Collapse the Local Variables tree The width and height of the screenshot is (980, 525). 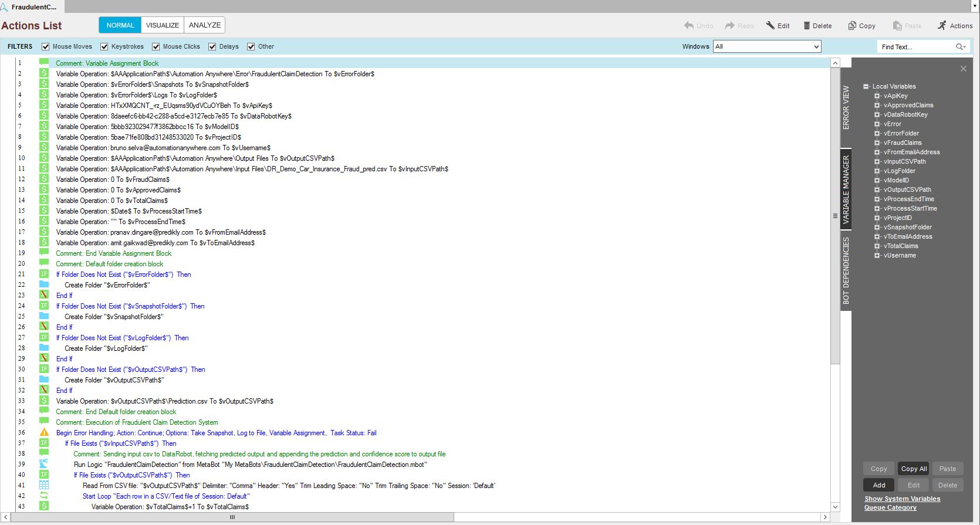(866, 87)
